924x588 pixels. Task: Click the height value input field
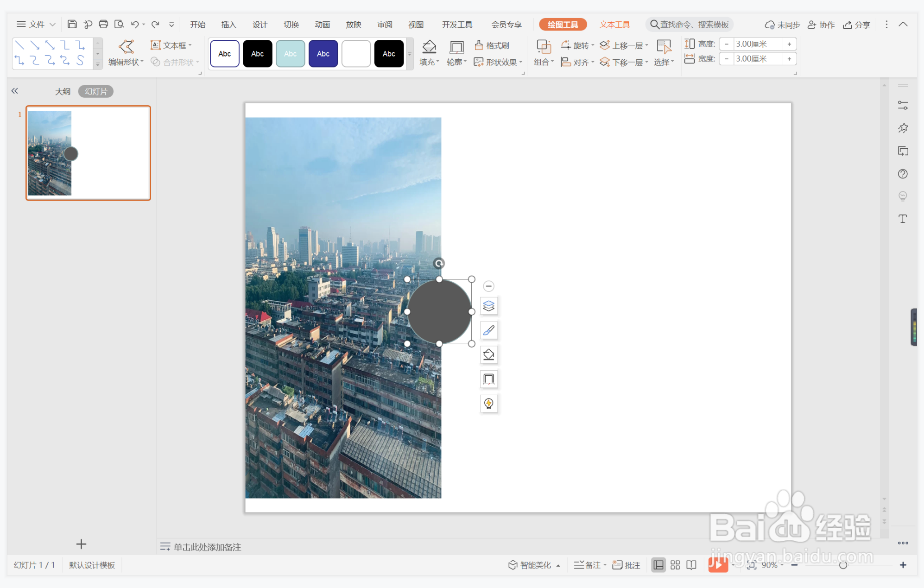(x=757, y=44)
